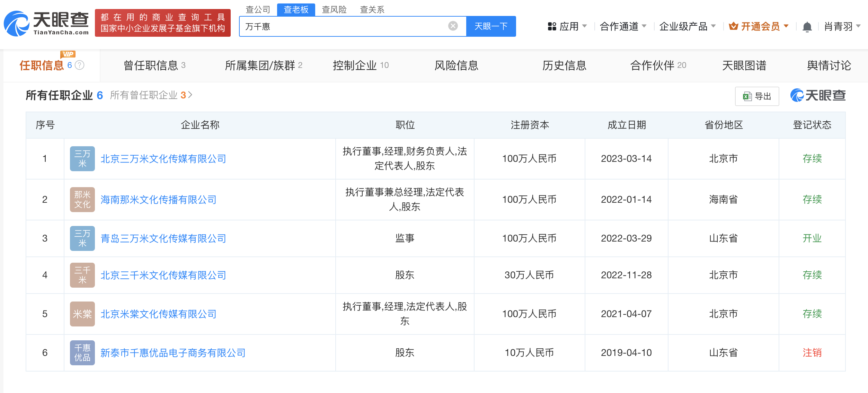Click the 所有任职企业 6 heading
868x393 pixels.
point(64,95)
